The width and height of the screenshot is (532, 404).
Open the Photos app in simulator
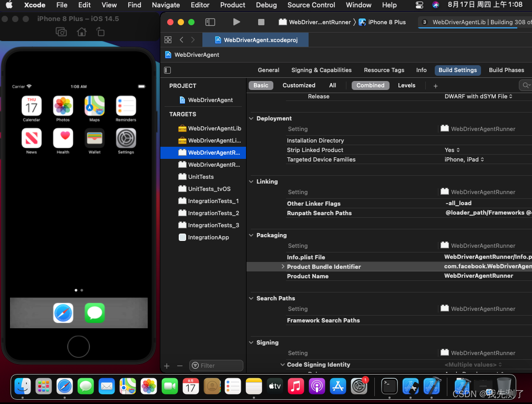(63, 106)
